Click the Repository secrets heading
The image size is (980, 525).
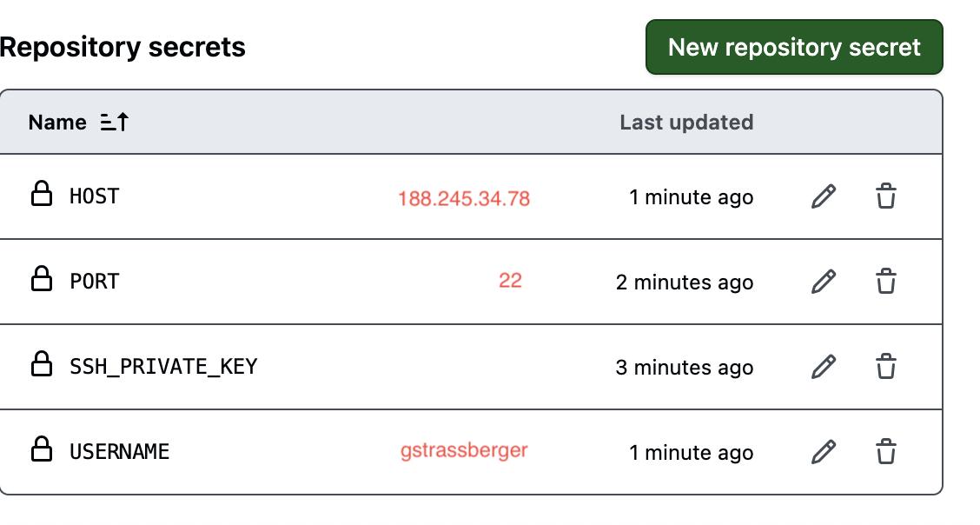pos(122,47)
